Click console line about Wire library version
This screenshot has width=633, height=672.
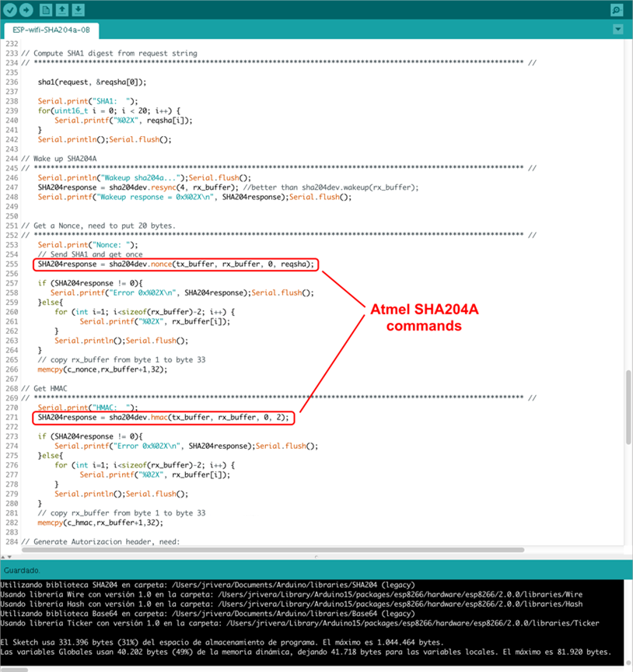(292, 594)
